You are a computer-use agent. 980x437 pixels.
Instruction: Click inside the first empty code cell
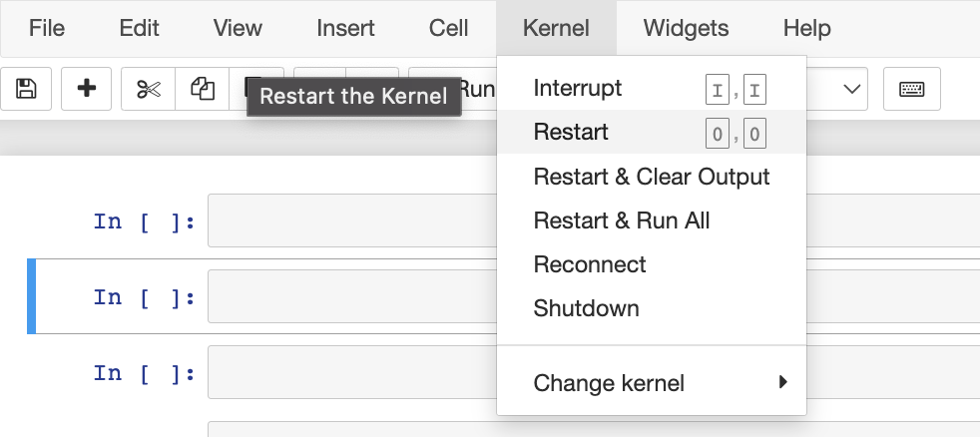click(x=352, y=220)
